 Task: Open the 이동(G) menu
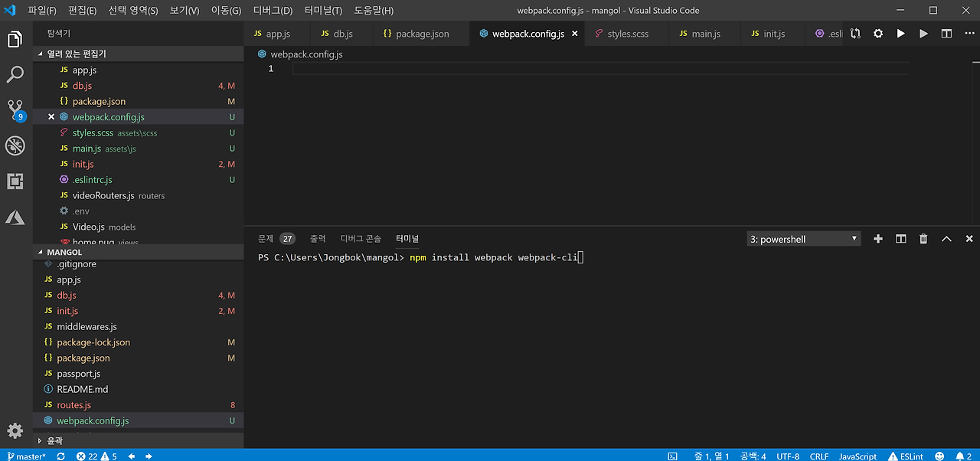pos(226,11)
